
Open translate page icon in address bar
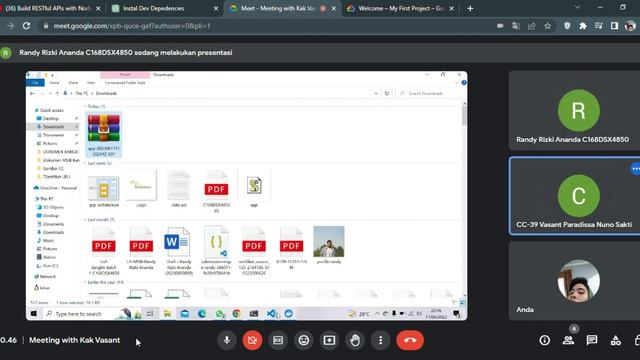(x=516, y=26)
